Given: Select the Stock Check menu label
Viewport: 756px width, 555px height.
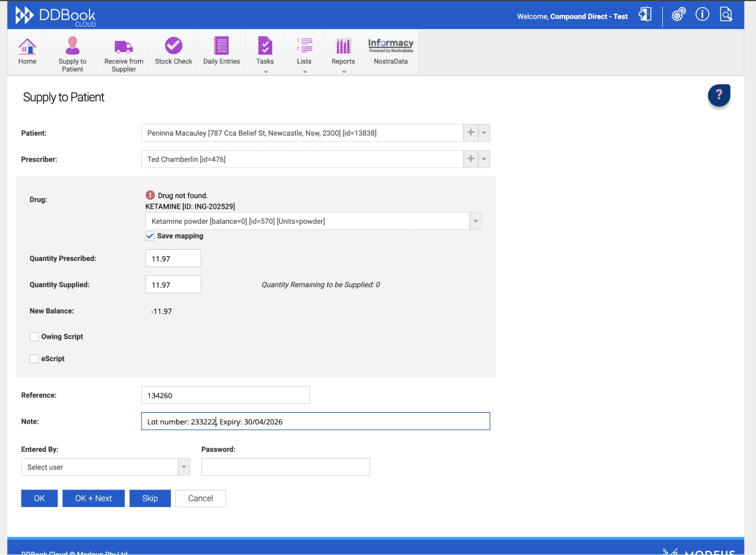Looking at the screenshot, I should click(174, 61).
